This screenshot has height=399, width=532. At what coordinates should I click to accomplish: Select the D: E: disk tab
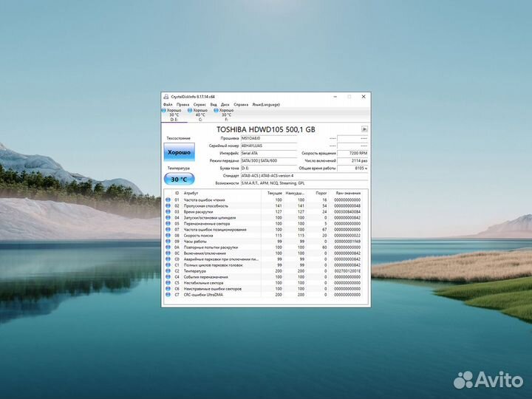174,115
